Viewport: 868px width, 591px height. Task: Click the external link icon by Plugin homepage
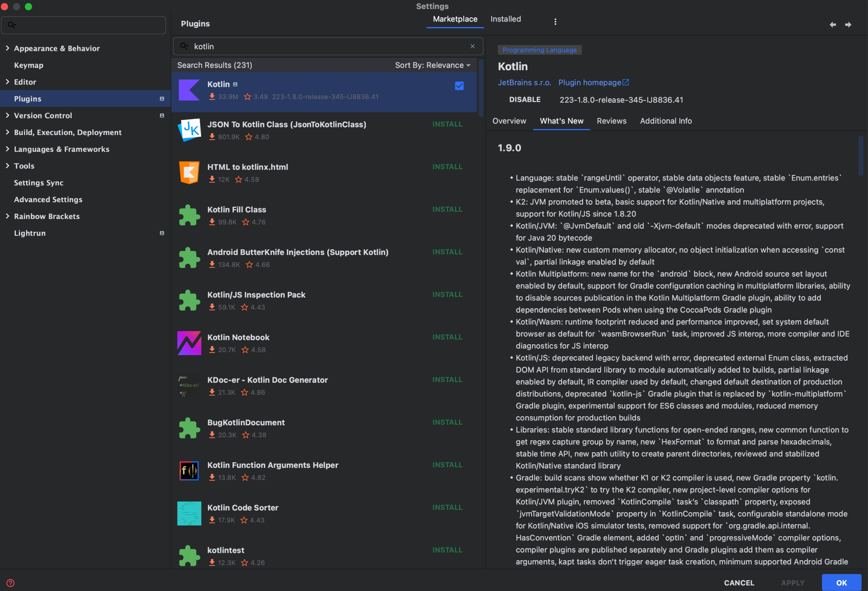pos(626,82)
